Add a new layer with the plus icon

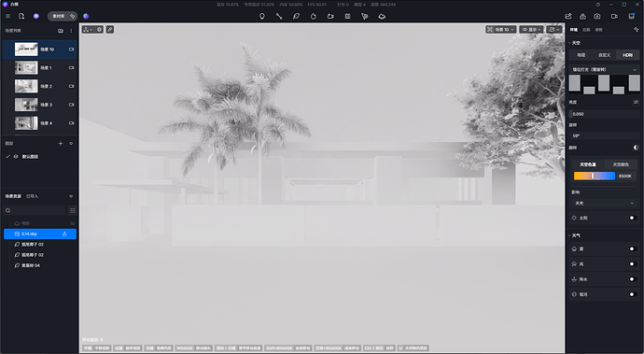tap(61, 144)
